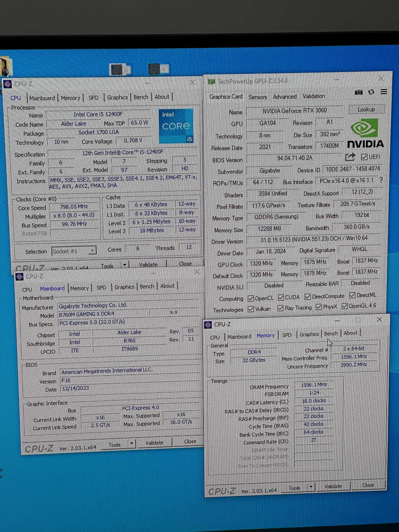The image size is (399, 532).
Task: Click the CAS# Latency value 18.0 clocks
Action: 314,401
